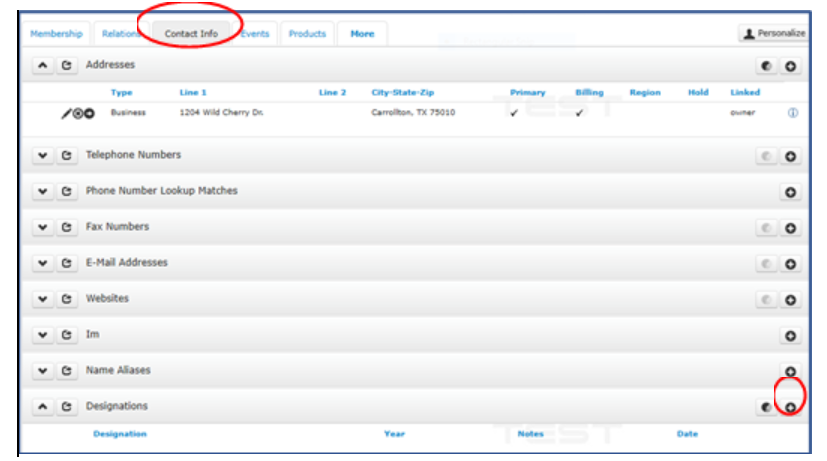This screenshot has width=827, height=461.
Task: Add a new telephone number
Action: point(790,157)
